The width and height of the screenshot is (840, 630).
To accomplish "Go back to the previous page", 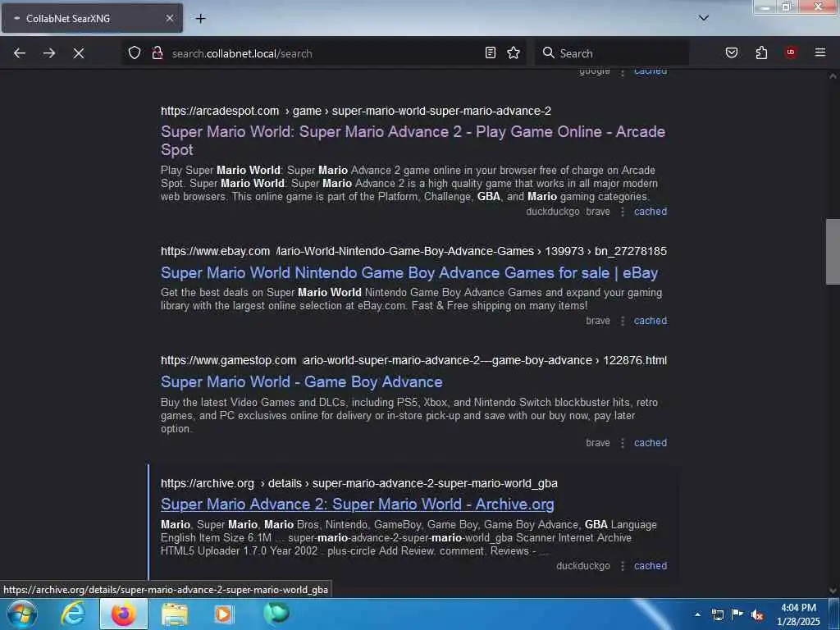I will point(20,53).
